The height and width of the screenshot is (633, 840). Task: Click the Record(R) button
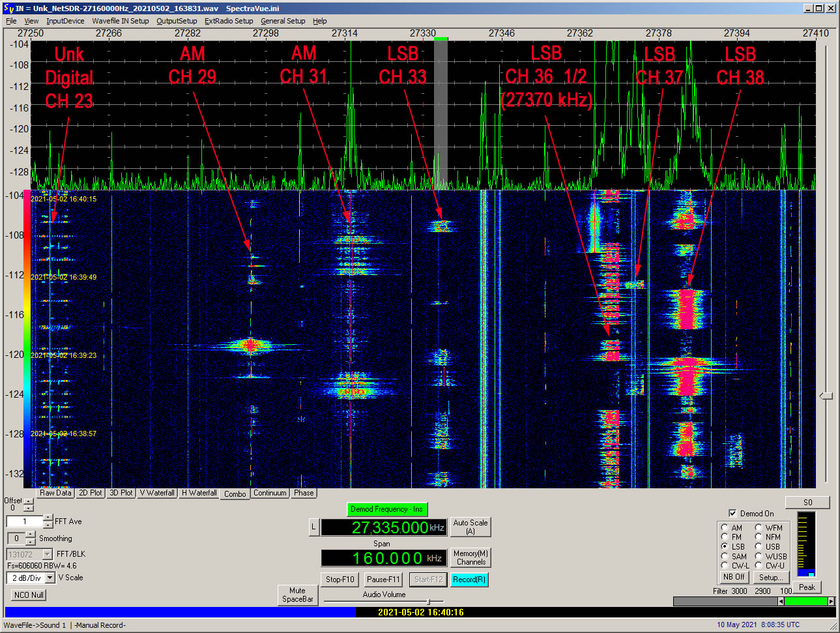[x=469, y=580]
